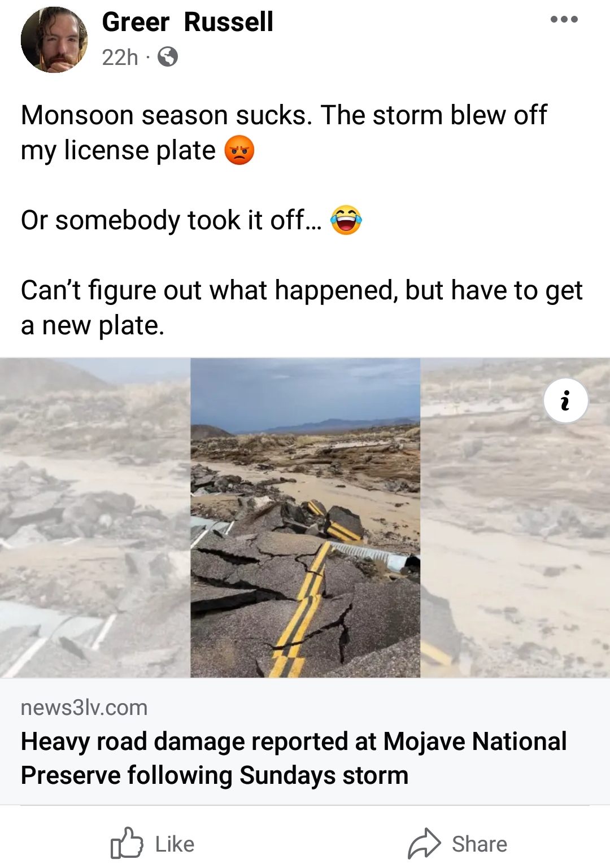Click the angry face emoji in post

tap(239, 150)
